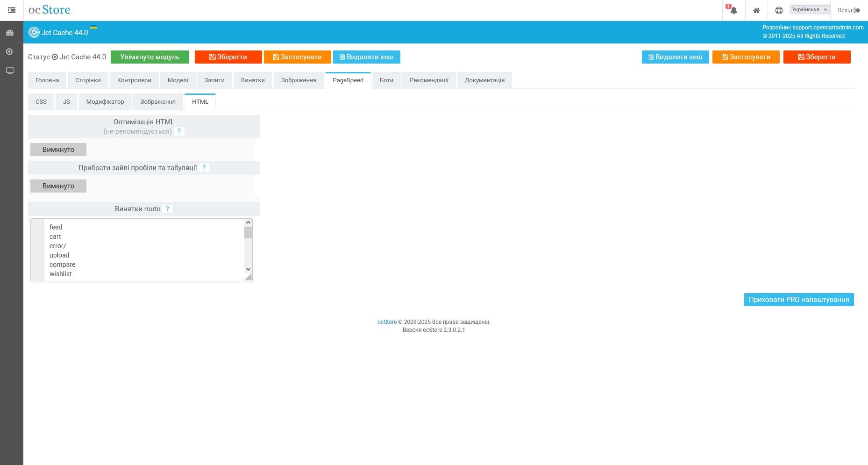
Task: Hide PRO settings via Приховати PRO налаштування
Action: click(798, 300)
